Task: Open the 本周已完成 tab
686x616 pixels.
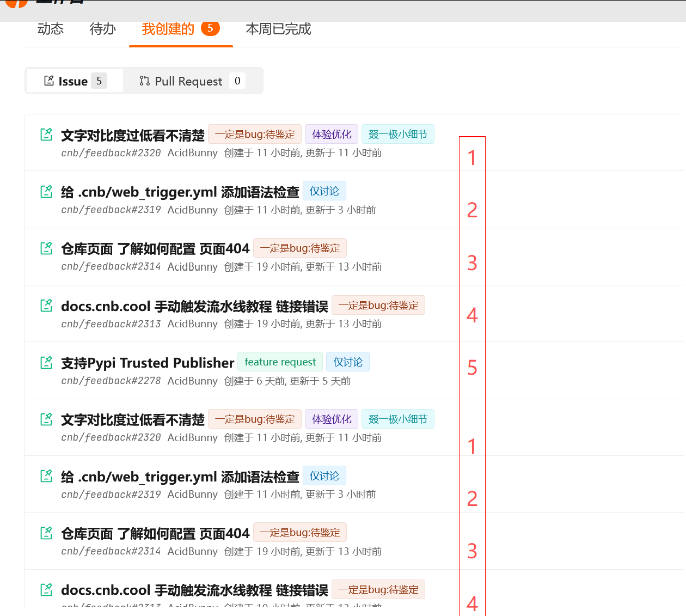Action: (x=278, y=29)
